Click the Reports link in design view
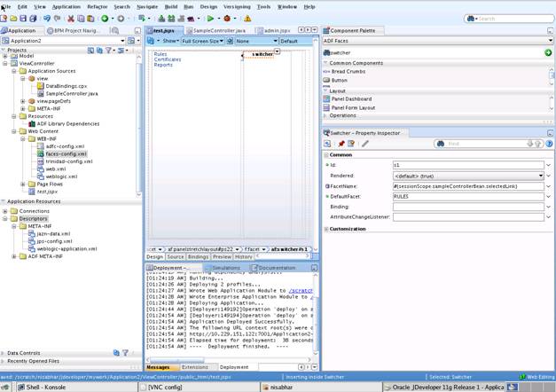Image resolution: width=556 pixels, height=392 pixels. [163, 65]
